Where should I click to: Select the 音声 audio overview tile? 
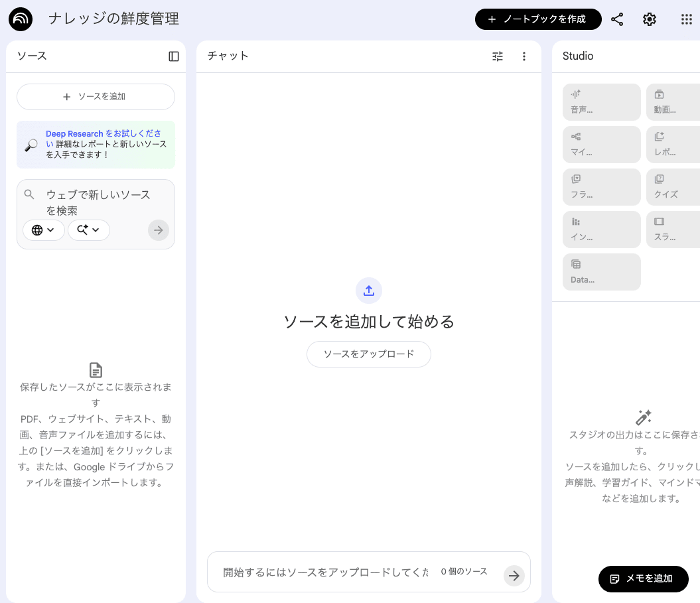pyautogui.click(x=601, y=102)
